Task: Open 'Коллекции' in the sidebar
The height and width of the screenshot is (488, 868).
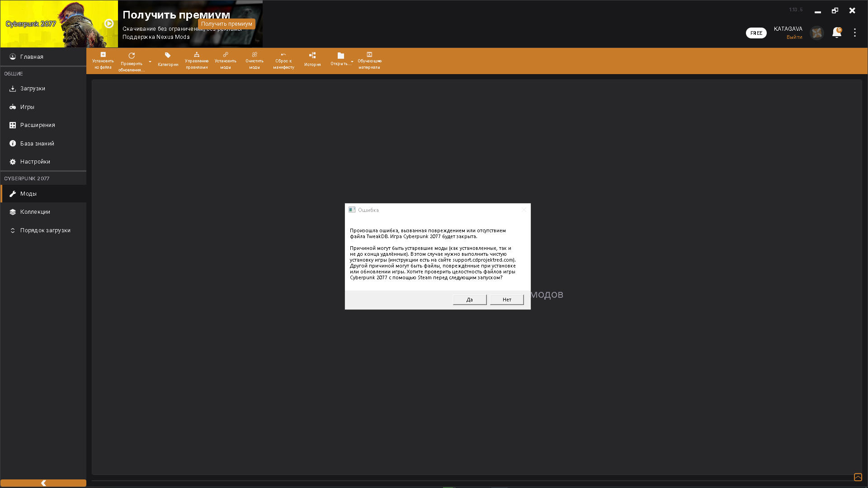Action: (x=43, y=212)
